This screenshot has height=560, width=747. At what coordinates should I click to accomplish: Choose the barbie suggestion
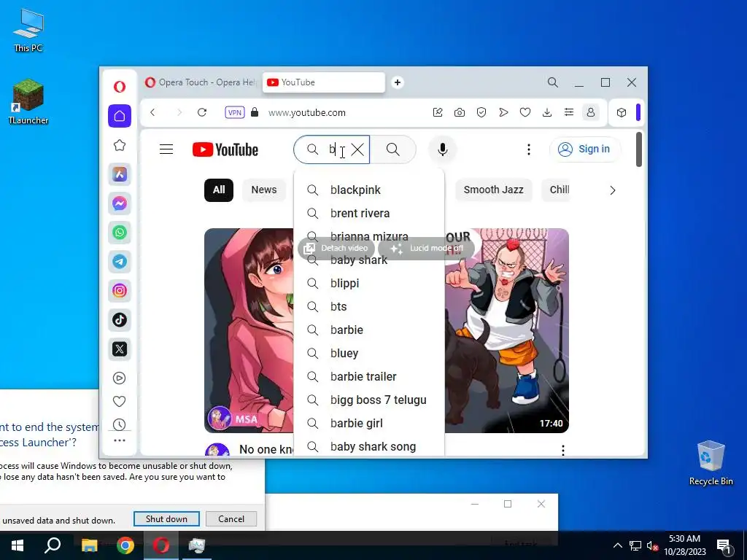click(369, 330)
